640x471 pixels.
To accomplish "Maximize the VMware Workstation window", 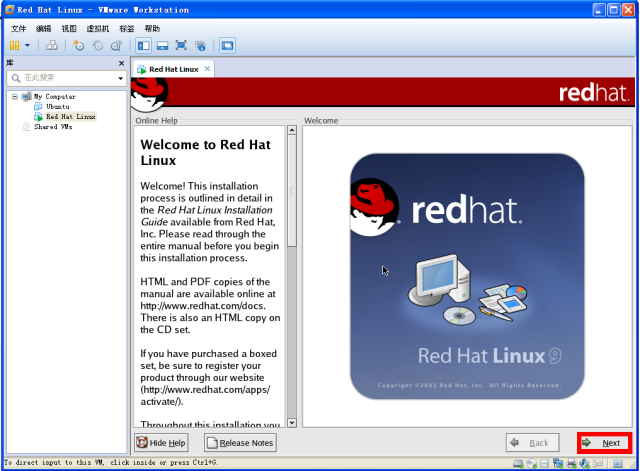I will coord(613,10).
